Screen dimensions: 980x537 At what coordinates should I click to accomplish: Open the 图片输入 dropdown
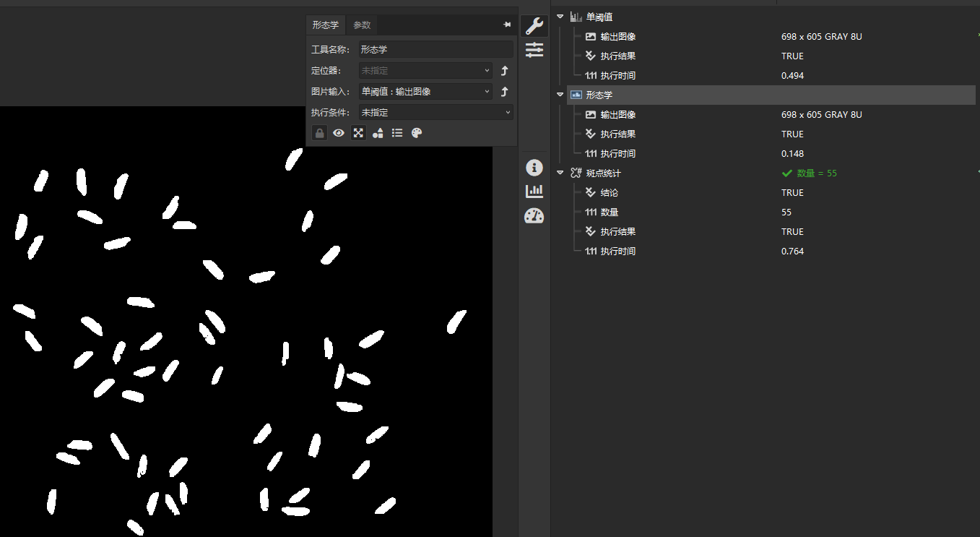click(425, 92)
